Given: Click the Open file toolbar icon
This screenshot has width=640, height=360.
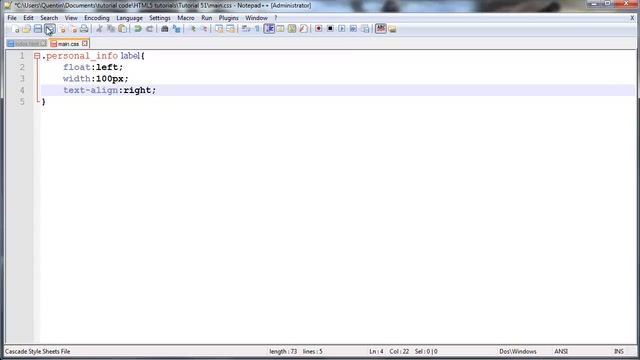Looking at the screenshot, I should click(26, 29).
